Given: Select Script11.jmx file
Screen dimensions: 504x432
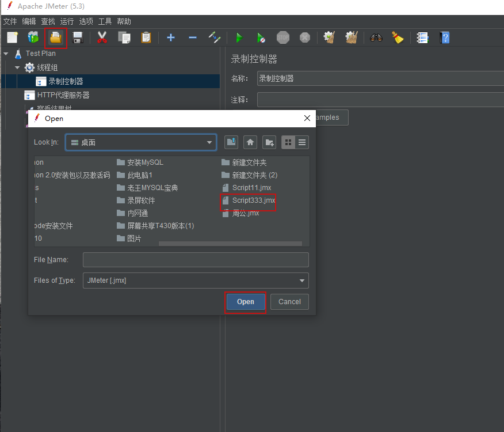Looking at the screenshot, I should (247, 188).
